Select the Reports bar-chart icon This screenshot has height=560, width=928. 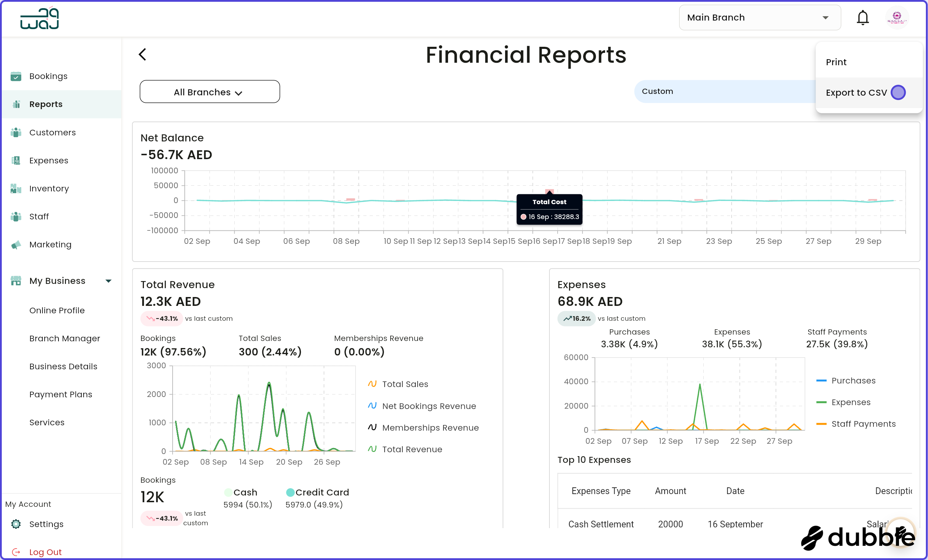coord(16,104)
